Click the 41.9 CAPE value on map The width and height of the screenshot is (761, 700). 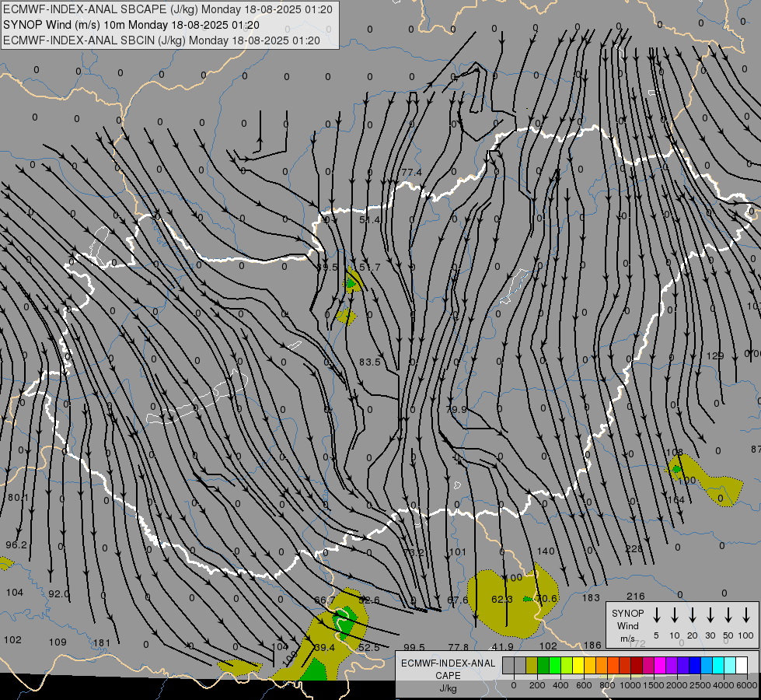coord(502,646)
